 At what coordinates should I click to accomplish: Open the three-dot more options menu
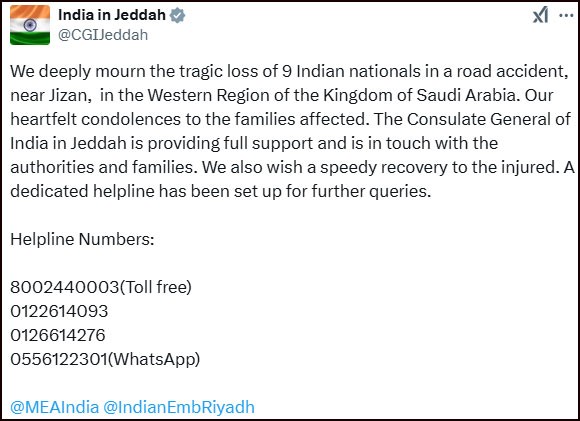pyautogui.click(x=566, y=16)
